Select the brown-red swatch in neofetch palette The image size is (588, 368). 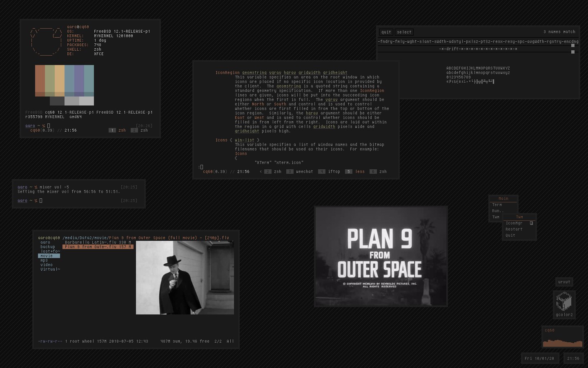(40, 81)
